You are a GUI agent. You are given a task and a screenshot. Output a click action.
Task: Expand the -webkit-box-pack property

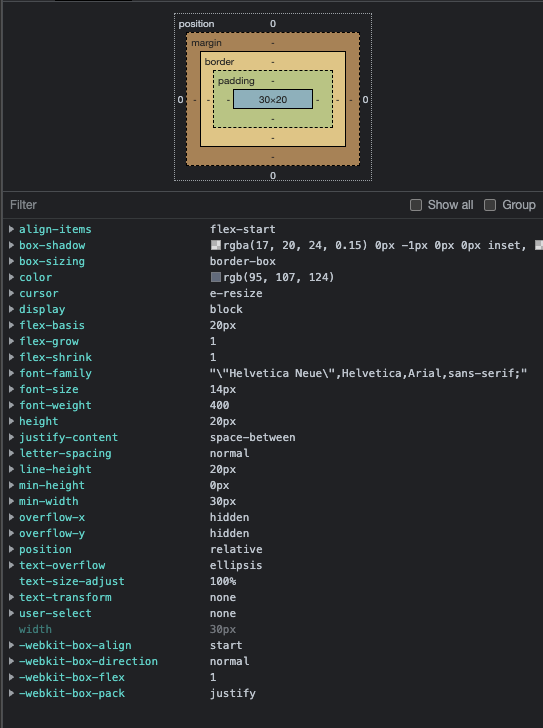[x=11, y=693]
